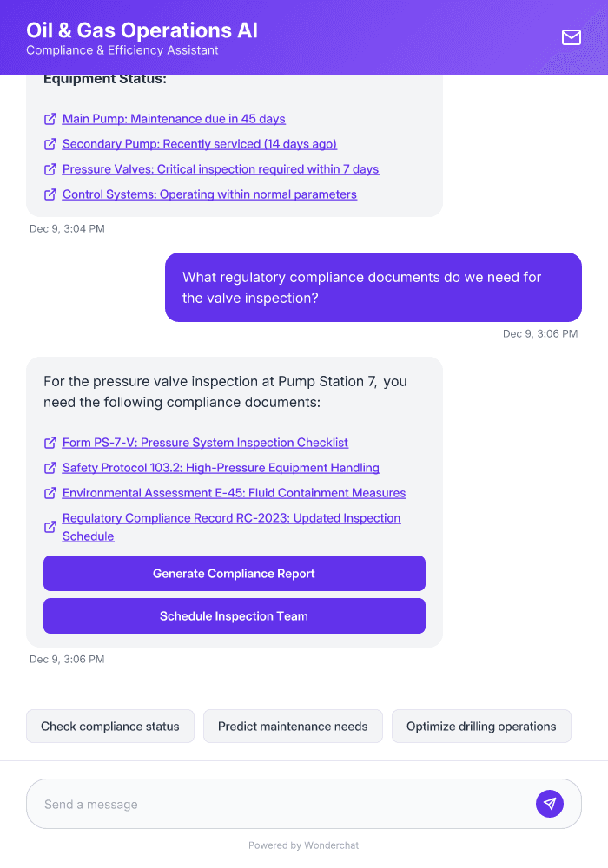Click the external link icon beside Pressure Valves status
Image resolution: width=608 pixels, height=868 pixels.
pos(50,168)
